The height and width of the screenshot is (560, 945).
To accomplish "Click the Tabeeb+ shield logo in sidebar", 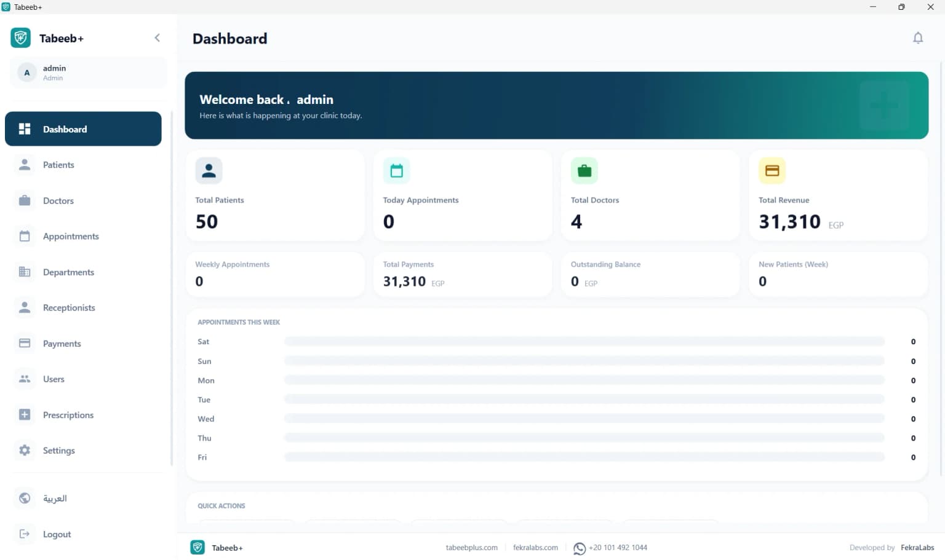I will (x=20, y=38).
